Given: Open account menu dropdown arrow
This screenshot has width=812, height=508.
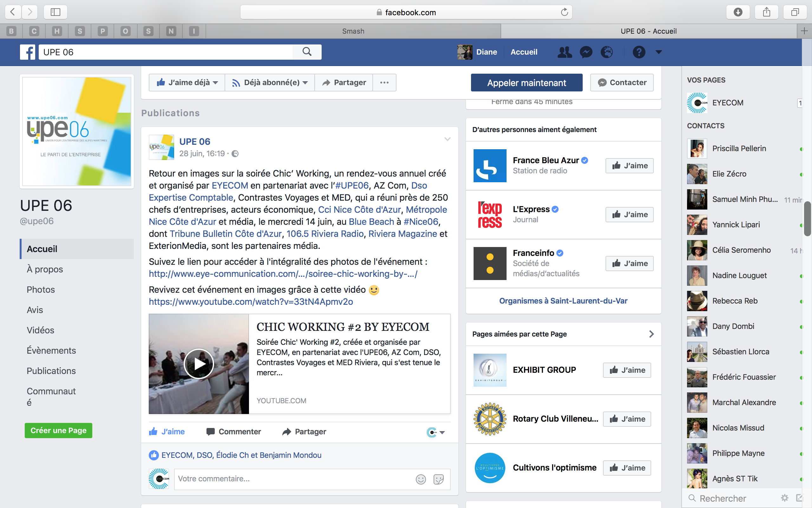Looking at the screenshot, I should pyautogui.click(x=659, y=52).
